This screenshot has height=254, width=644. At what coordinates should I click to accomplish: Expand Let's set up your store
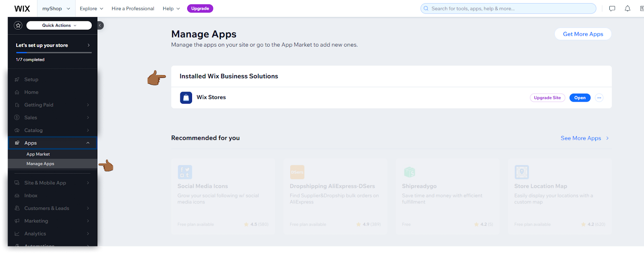(x=53, y=45)
